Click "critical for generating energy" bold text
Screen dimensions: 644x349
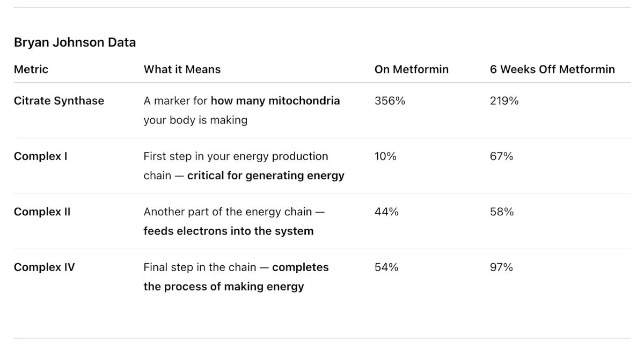click(266, 176)
